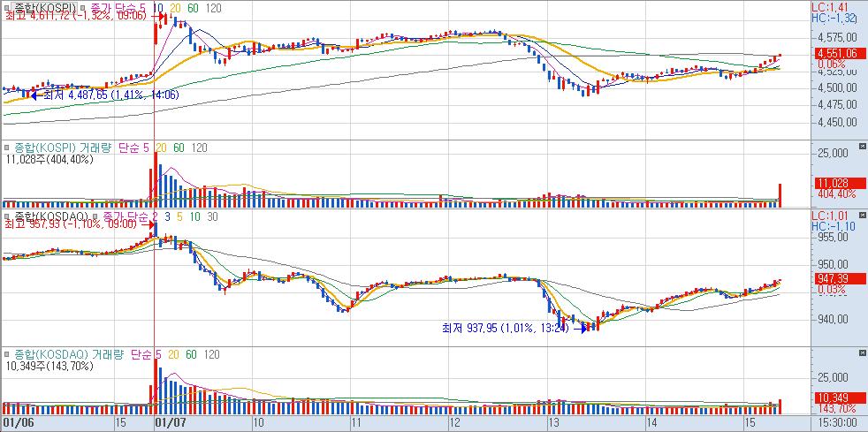Click the square marker before 종합(KOSPI) 거래량
Image resolution: width=868 pixels, height=432 pixels.
[7, 148]
